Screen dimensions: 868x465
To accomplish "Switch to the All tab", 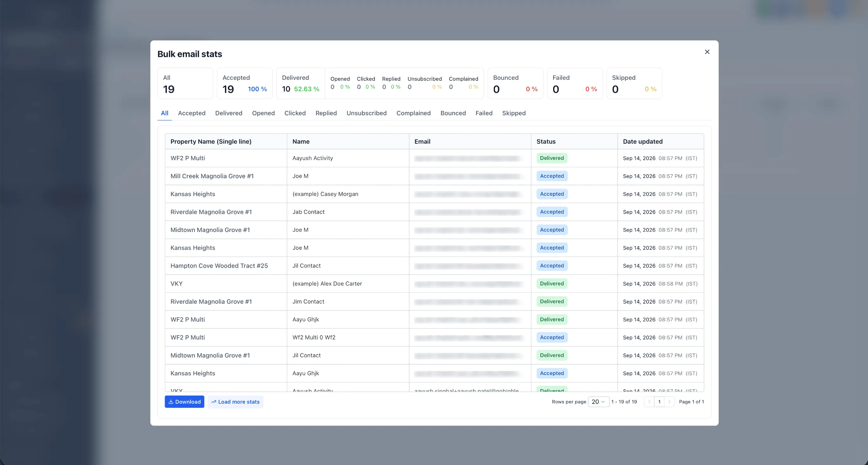I will click(x=165, y=113).
